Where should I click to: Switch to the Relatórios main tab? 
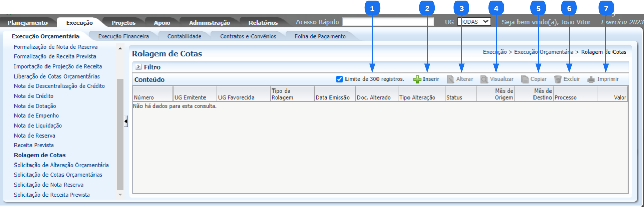[x=263, y=23]
